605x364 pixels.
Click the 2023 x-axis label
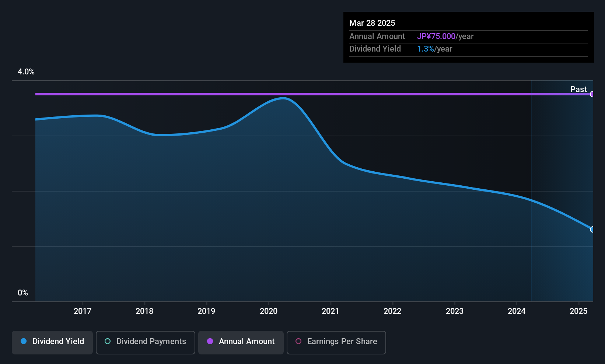tap(455, 311)
